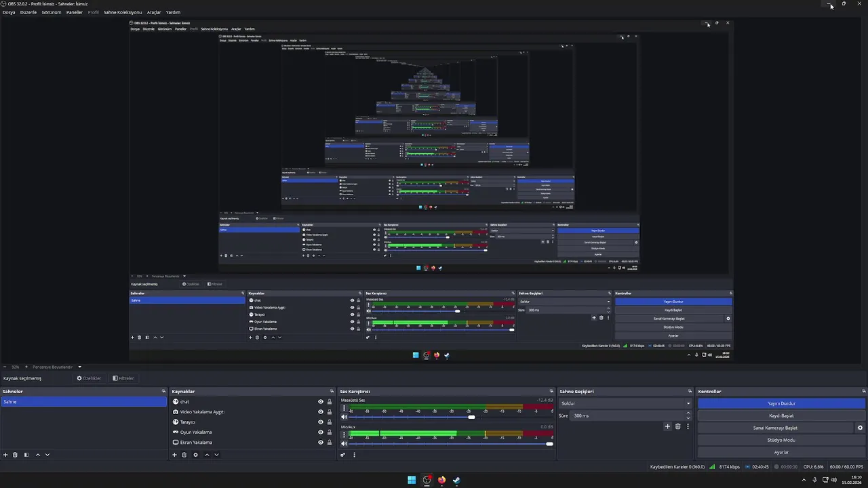The width and height of the screenshot is (868, 488).
Task: Open Dosya menu
Action: [x=9, y=12]
